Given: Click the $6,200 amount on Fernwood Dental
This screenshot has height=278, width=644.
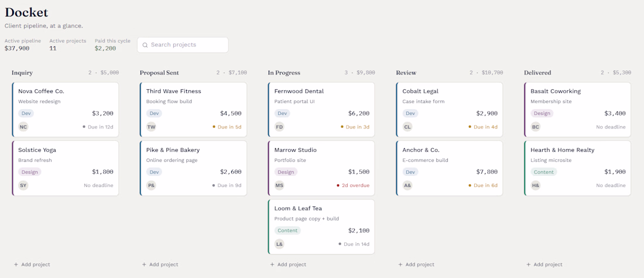Looking at the screenshot, I should [x=359, y=114].
